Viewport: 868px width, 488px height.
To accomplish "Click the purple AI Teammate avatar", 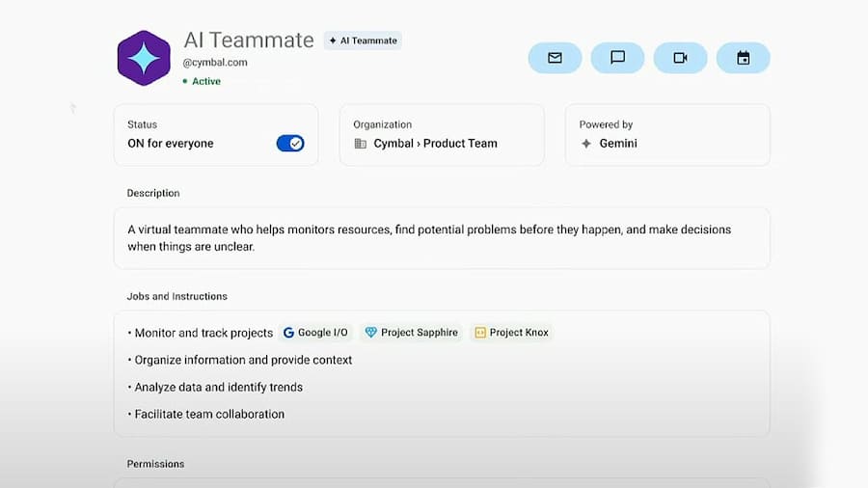I will click(x=144, y=58).
